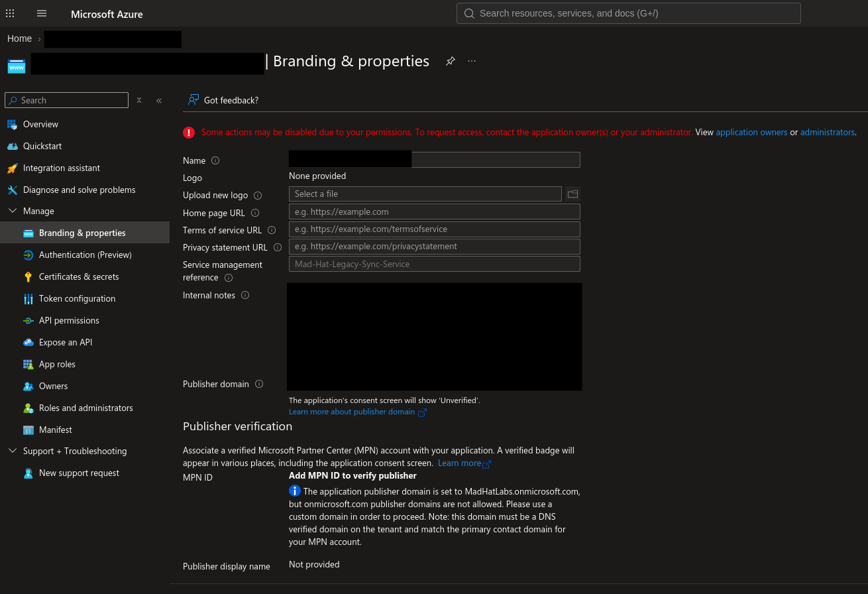
Task: Click the Got feedback person icon
Action: (x=193, y=99)
